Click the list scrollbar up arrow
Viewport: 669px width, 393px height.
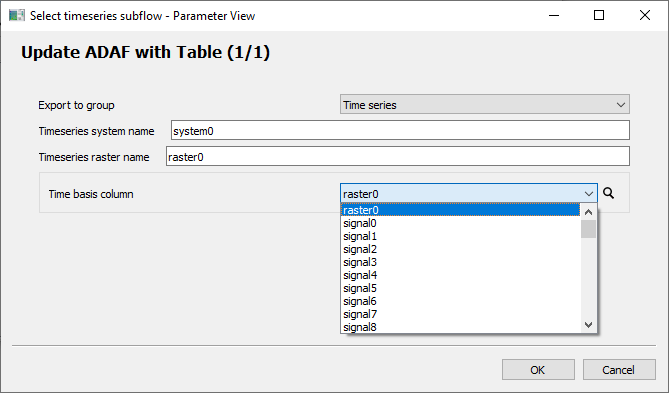[588, 212]
